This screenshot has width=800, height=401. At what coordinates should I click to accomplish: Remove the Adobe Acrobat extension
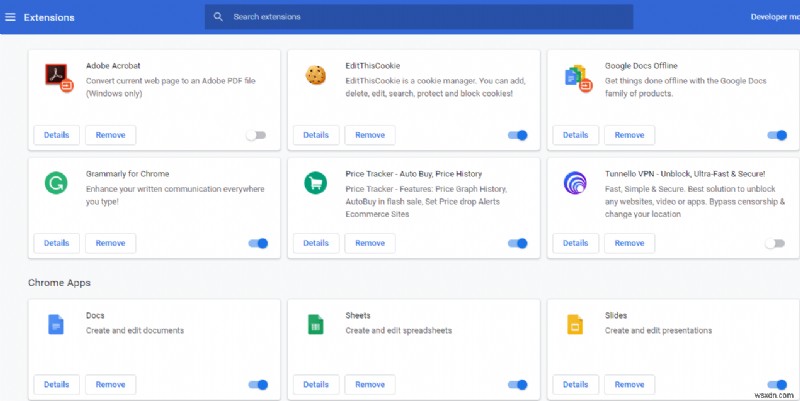(110, 135)
